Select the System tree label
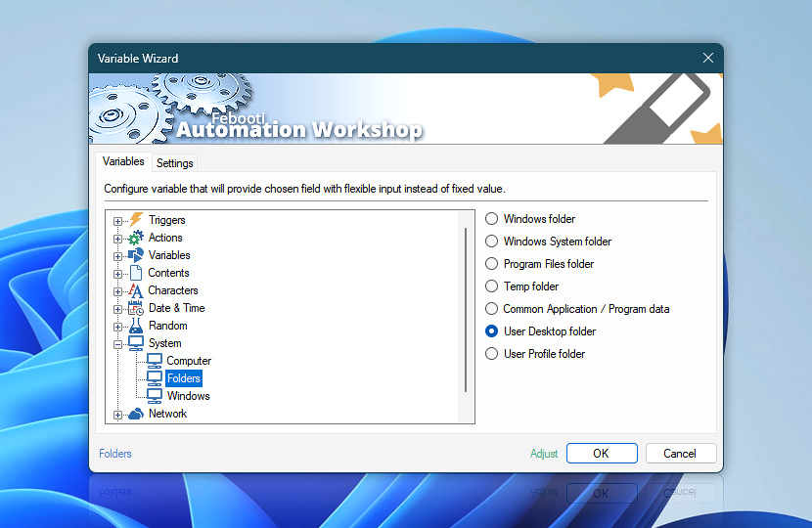This screenshot has height=528, width=812. pos(164,343)
